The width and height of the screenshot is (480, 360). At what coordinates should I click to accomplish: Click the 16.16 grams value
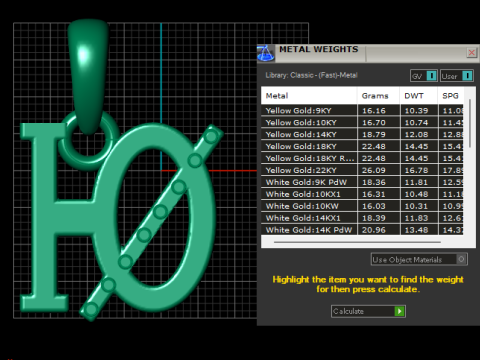pos(374,111)
